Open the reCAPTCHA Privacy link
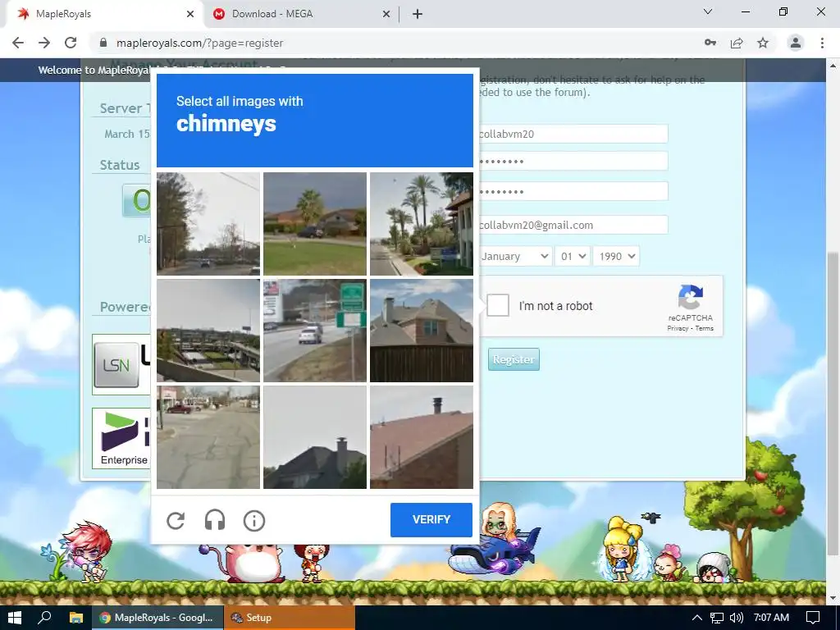The height and width of the screenshot is (630, 840). (x=678, y=328)
